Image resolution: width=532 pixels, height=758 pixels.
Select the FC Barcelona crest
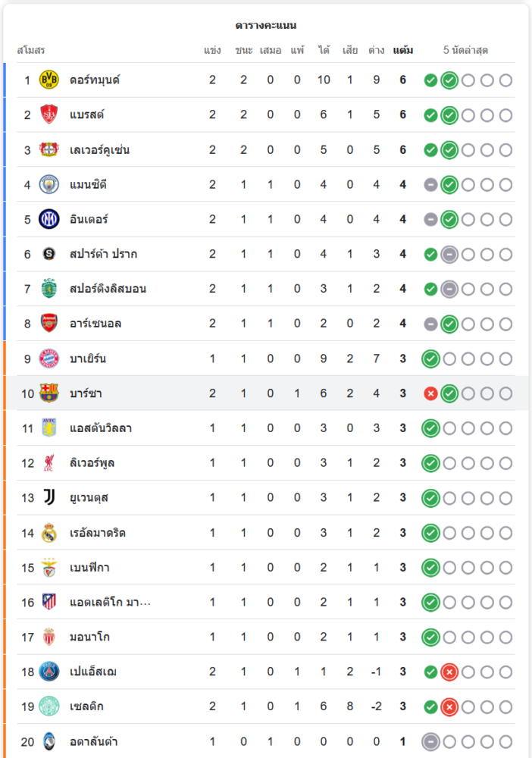(x=49, y=393)
